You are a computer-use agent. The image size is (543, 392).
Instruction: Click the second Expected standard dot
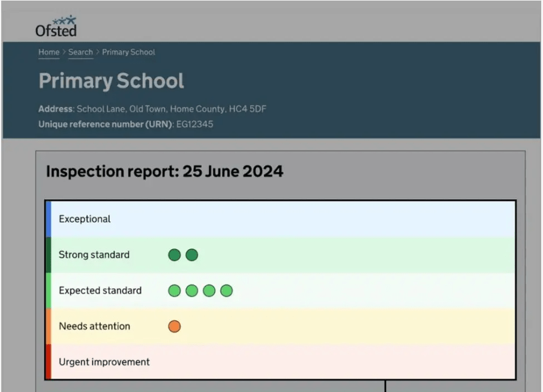(191, 291)
